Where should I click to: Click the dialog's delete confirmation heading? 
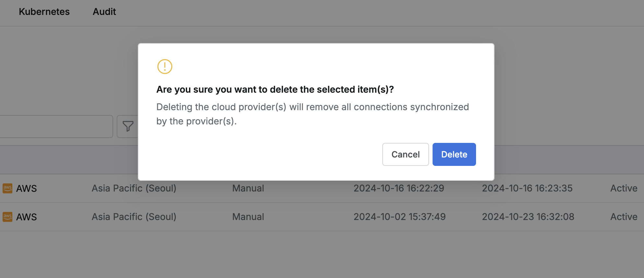pos(275,89)
